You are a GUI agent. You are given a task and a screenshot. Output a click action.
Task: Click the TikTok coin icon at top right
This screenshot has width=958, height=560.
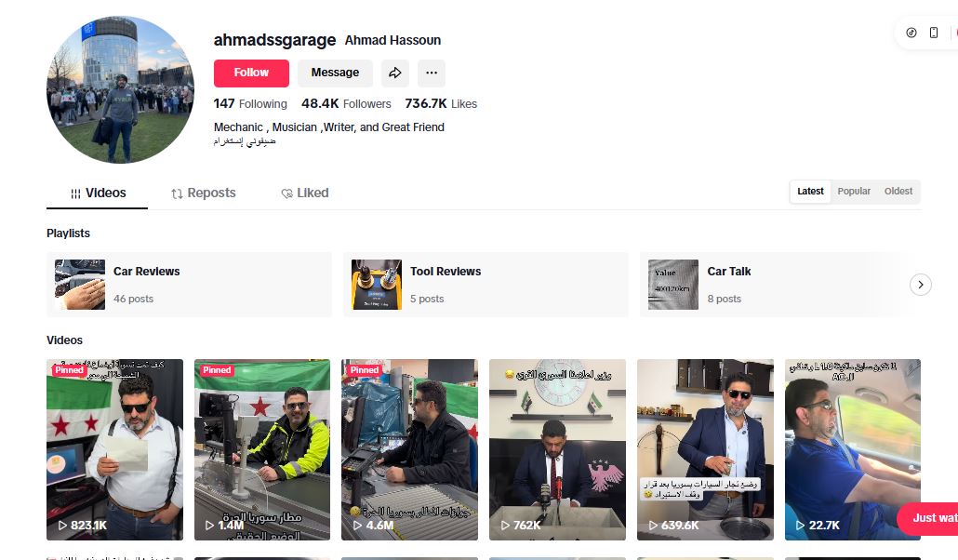911,33
